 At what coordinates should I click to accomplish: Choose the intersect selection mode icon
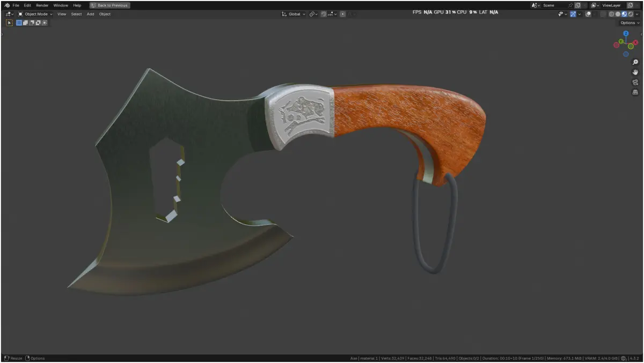point(45,23)
